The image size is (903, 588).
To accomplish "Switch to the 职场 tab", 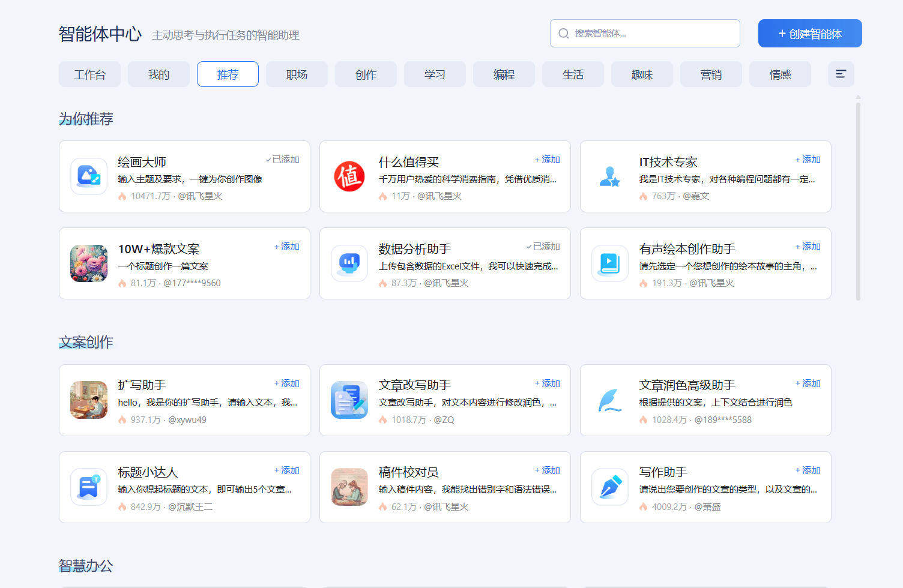I will coord(297,74).
